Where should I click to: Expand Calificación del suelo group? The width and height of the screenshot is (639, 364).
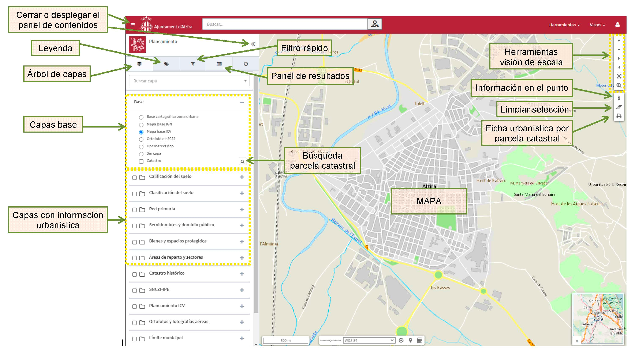click(242, 177)
